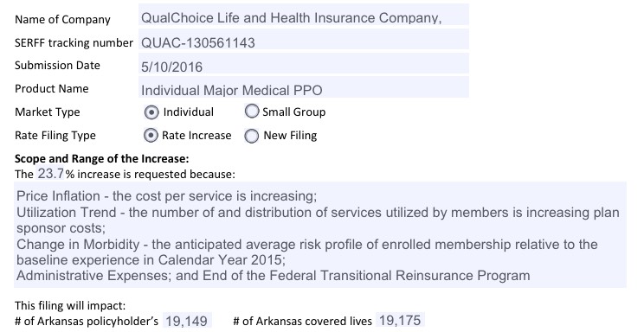The width and height of the screenshot is (644, 332).
Task: Select the Product Name field Individual Major Medical PPO
Action: [304, 87]
